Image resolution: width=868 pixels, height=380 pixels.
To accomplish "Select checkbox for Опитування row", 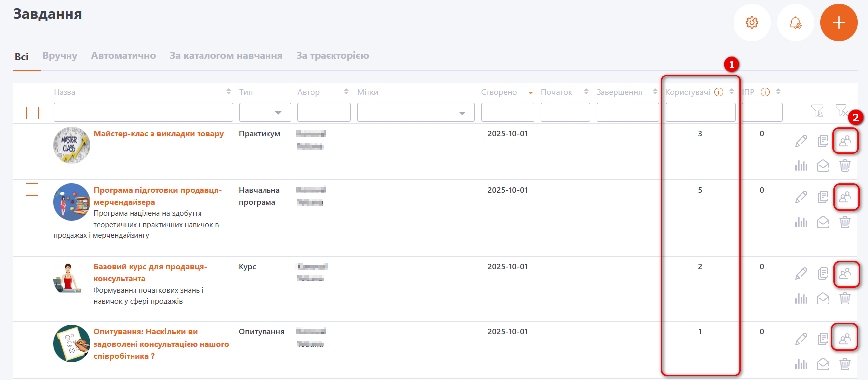I will (x=32, y=331).
